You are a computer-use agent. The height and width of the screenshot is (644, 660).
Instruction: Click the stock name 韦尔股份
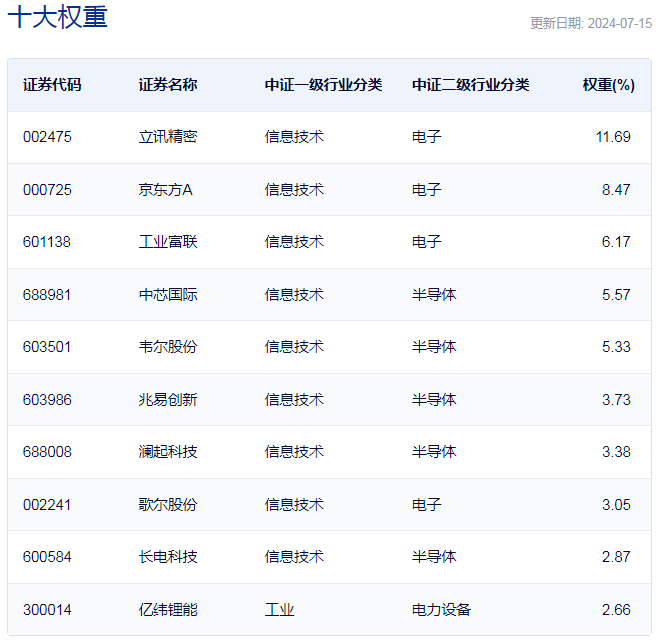[168, 347]
